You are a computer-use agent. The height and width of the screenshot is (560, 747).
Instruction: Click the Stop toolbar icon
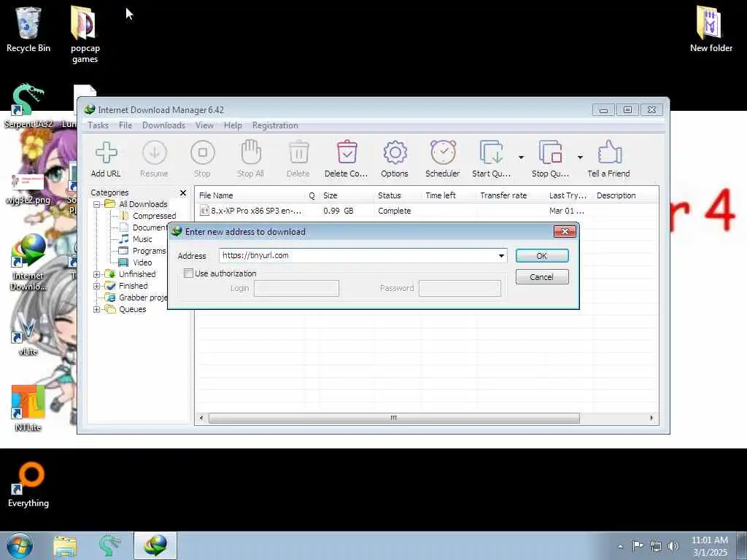tap(203, 153)
